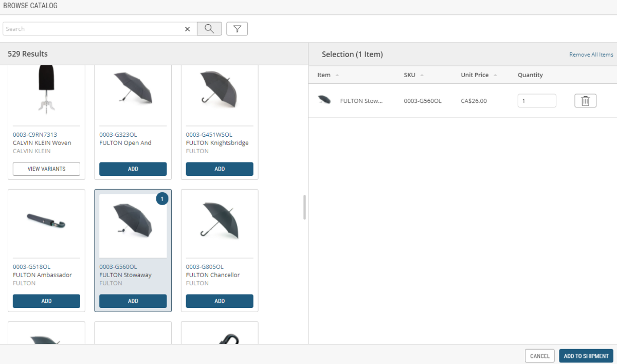Click the Remove All Items link
Screen dimensions: 617x364
(591, 54)
